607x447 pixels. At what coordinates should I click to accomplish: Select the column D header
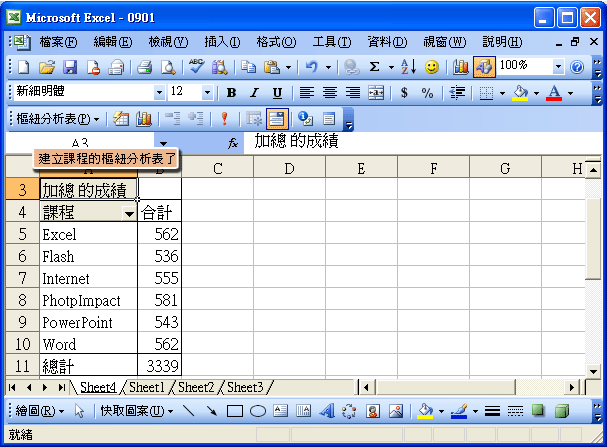(x=289, y=168)
